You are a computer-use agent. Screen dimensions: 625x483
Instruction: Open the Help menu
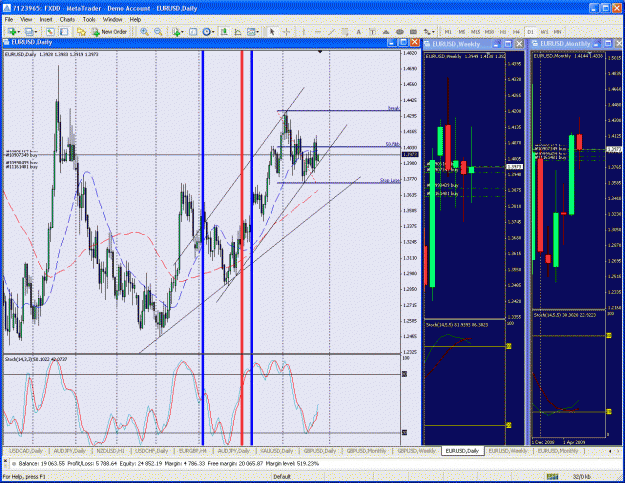tap(135, 20)
